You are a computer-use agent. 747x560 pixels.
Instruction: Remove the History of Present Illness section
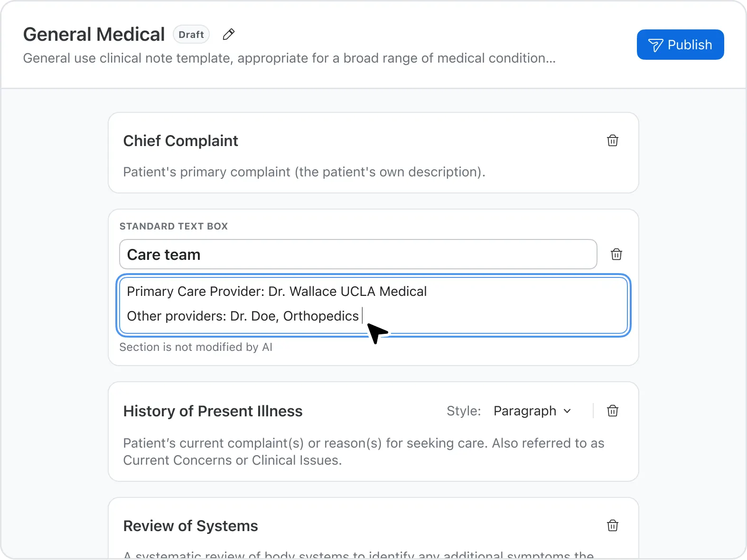tap(613, 411)
